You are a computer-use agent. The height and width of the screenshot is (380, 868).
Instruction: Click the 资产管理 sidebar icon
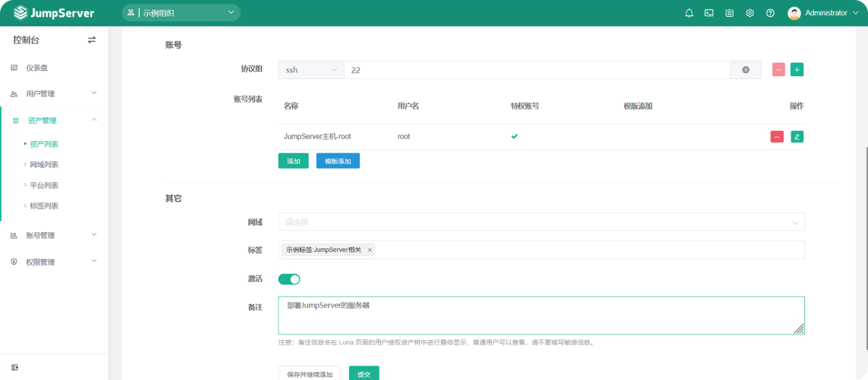(16, 121)
